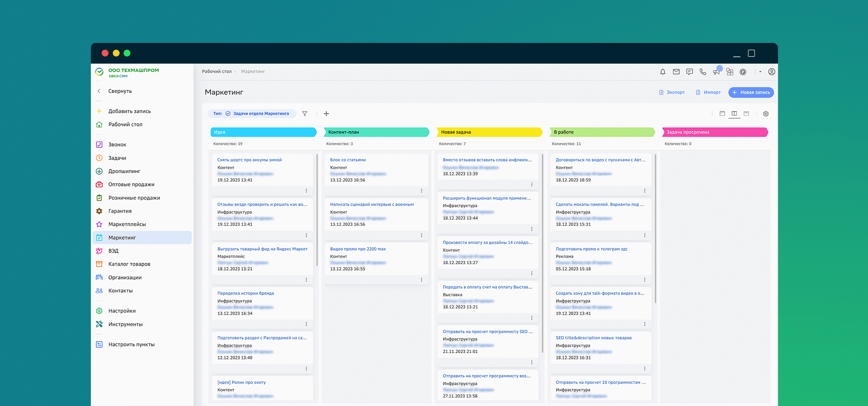Click Рабочий стол breadcrumb
Image resolution: width=868 pixels, height=406 pixels.
[217, 71]
